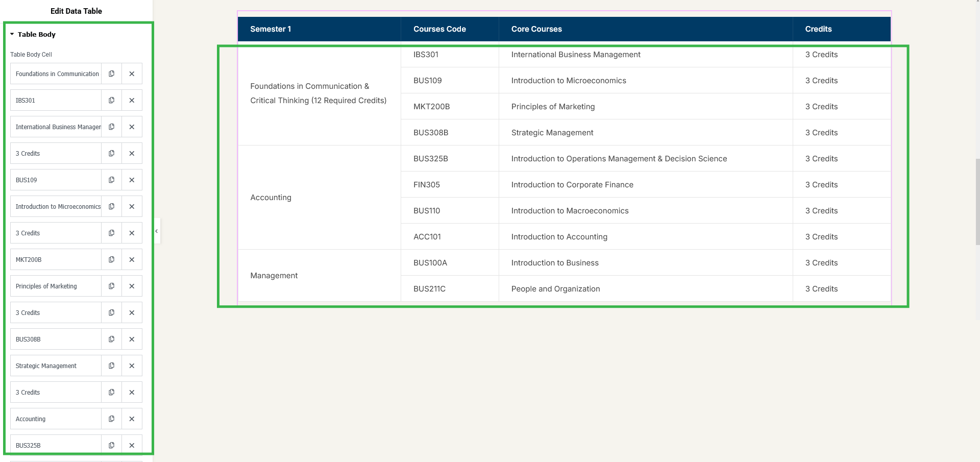980x462 pixels.
Task: Duplicate the BUS109 body cell
Action: coord(111,180)
